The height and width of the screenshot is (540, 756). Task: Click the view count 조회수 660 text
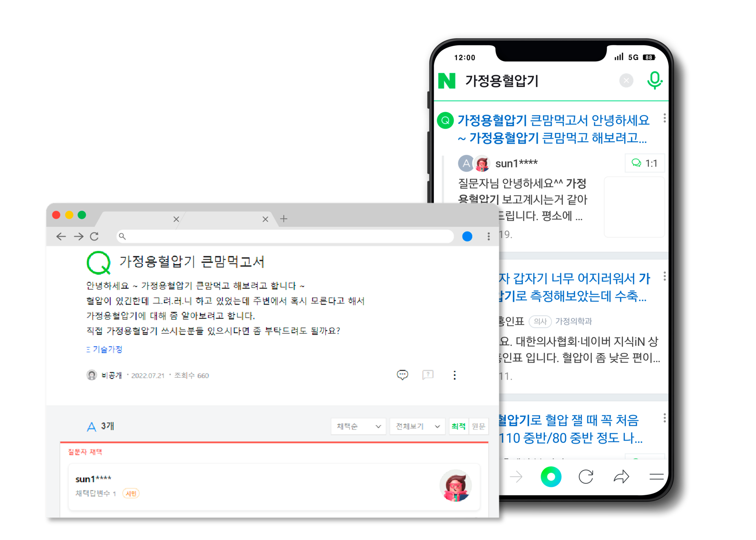192,375
